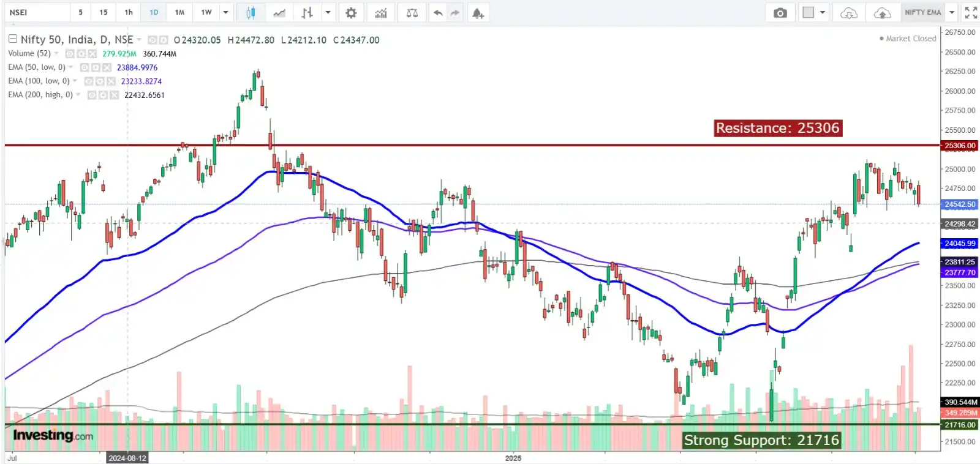980x464 pixels.
Task: Open the indicators list
Action: pos(381,12)
